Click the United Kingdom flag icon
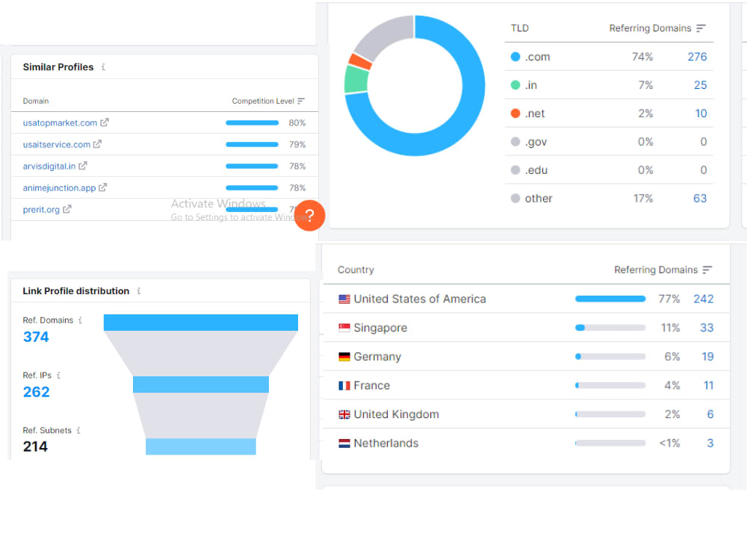 click(344, 414)
